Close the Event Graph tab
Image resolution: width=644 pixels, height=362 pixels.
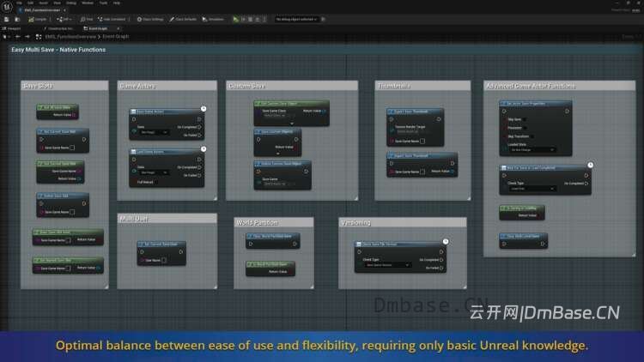[118, 28]
